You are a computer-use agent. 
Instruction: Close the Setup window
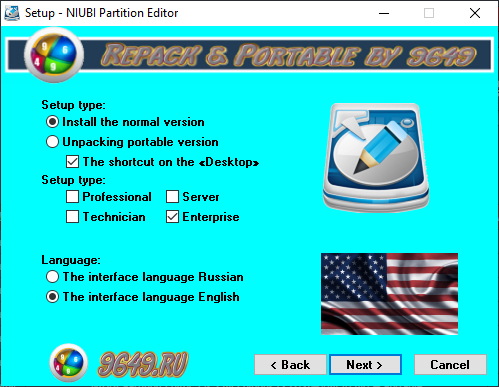(x=475, y=13)
